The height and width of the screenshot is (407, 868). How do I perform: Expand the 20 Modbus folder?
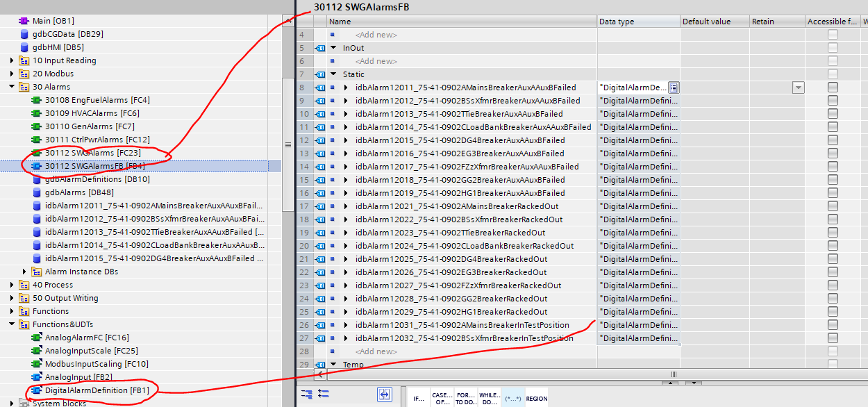[12, 74]
